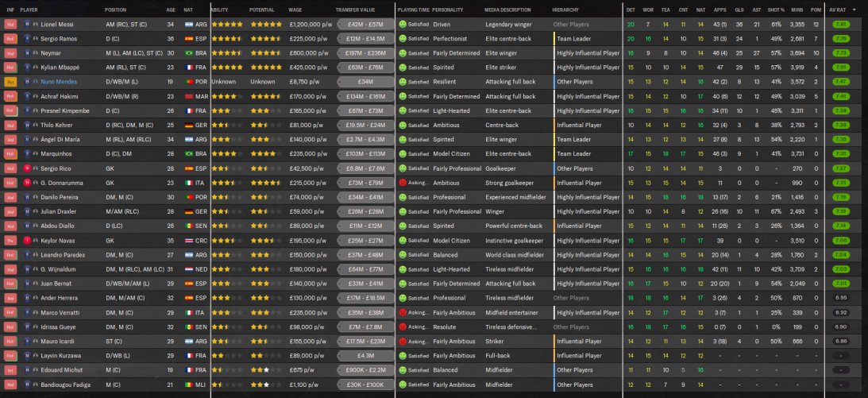Click the green smiley in Lionel Messi's row

403,25
